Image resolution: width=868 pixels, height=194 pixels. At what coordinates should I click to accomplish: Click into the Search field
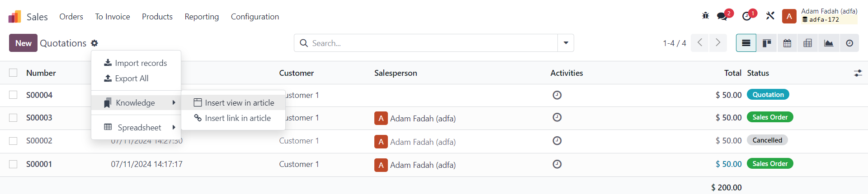pyautogui.click(x=434, y=43)
